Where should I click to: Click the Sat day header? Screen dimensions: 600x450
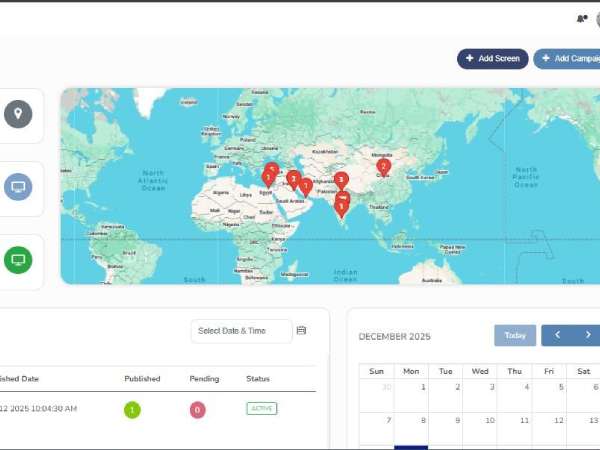pyautogui.click(x=584, y=371)
